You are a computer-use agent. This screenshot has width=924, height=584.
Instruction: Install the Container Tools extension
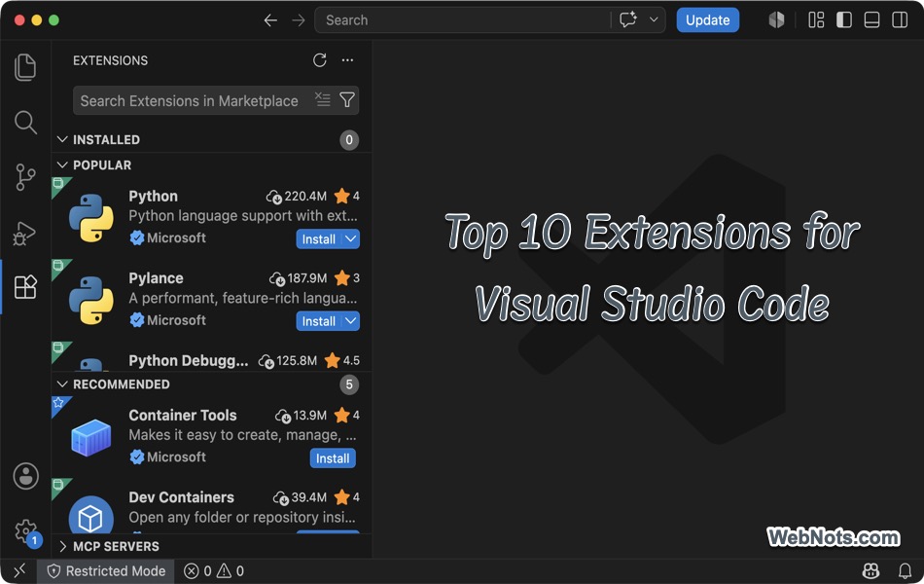click(333, 458)
